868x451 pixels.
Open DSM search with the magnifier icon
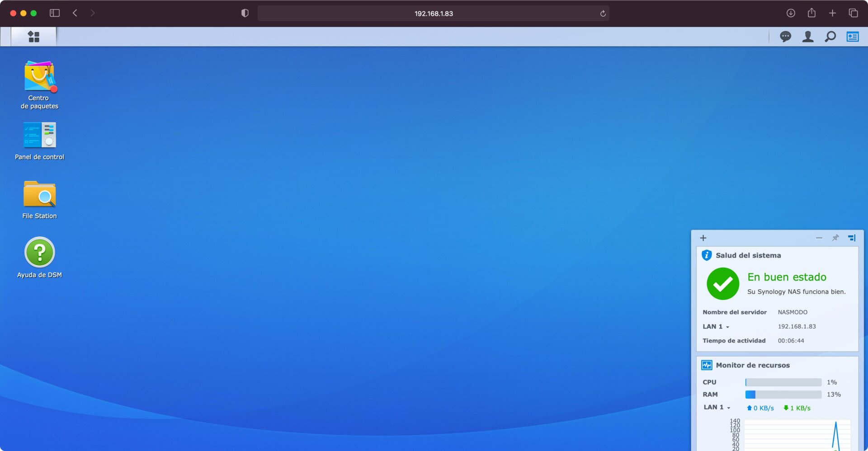(830, 37)
